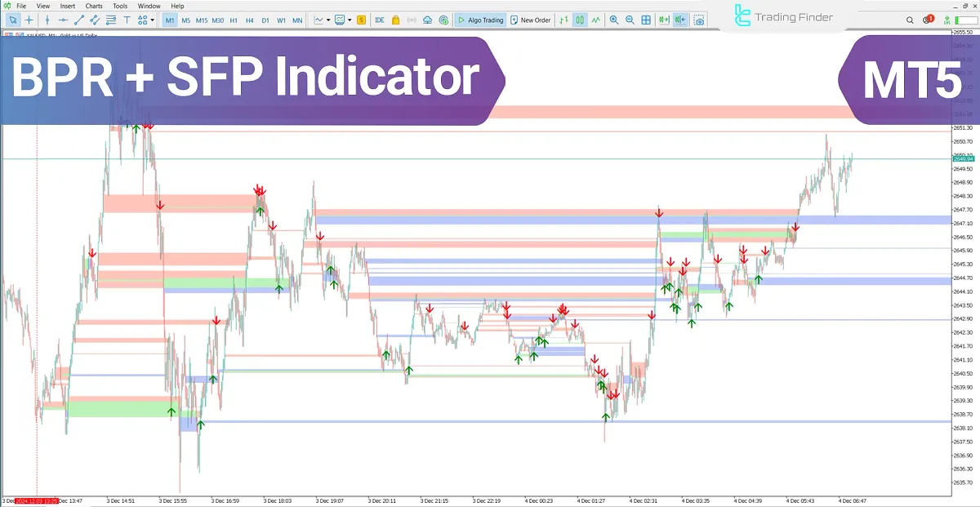Open the shapes tool dropdown
This screenshot has height=507, width=980.
click(x=150, y=20)
